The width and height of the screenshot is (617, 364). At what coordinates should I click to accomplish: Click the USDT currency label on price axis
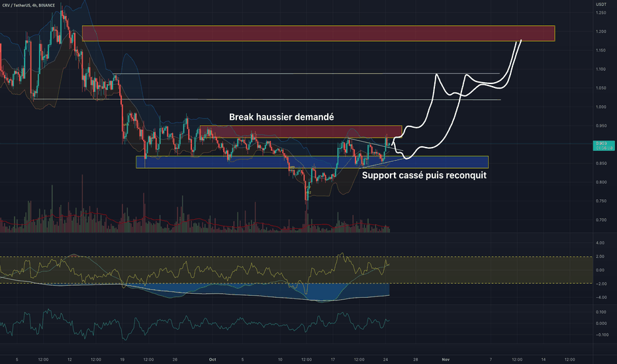pyautogui.click(x=601, y=5)
